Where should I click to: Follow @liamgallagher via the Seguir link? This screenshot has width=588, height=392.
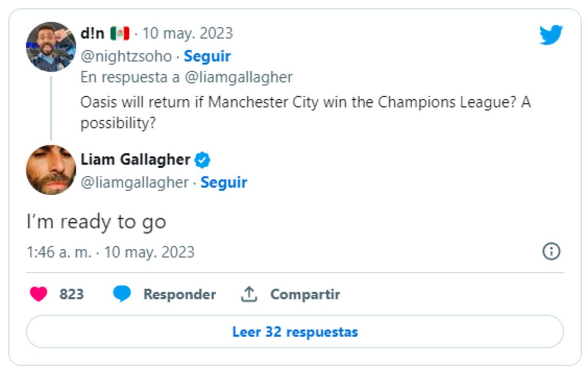point(223,183)
